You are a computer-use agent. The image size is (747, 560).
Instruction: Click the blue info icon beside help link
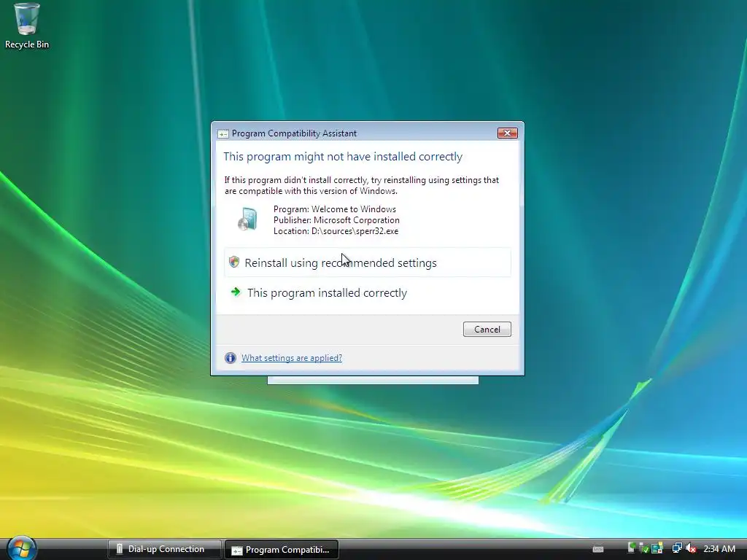[230, 357]
